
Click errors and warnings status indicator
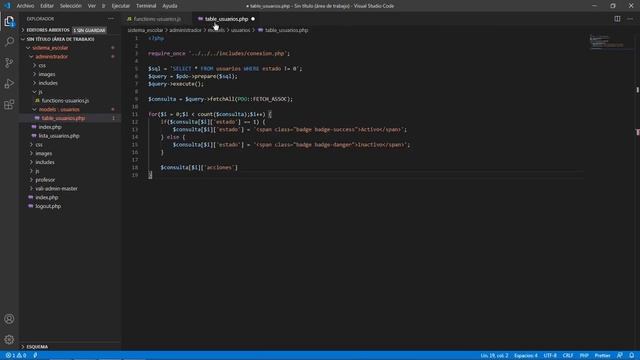click(16, 356)
